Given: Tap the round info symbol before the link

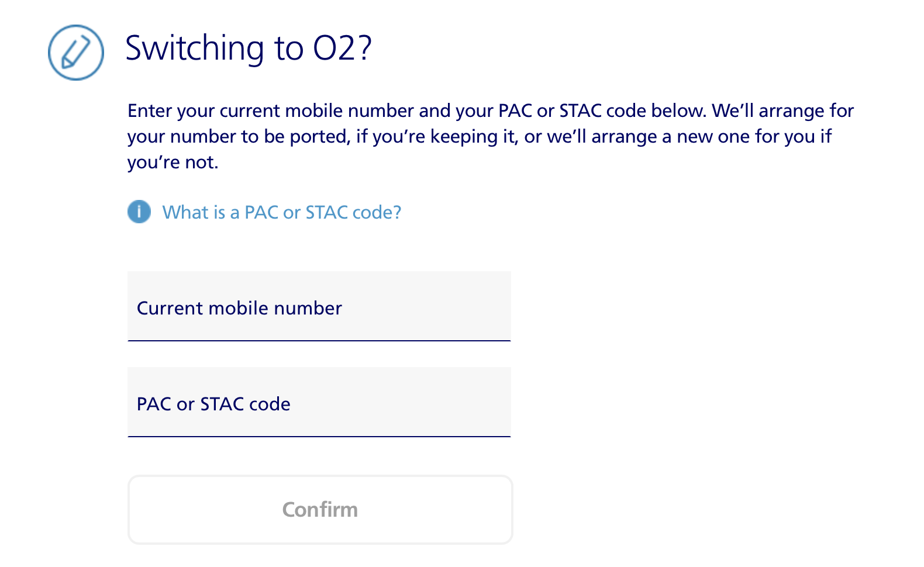Looking at the screenshot, I should coord(139,212).
